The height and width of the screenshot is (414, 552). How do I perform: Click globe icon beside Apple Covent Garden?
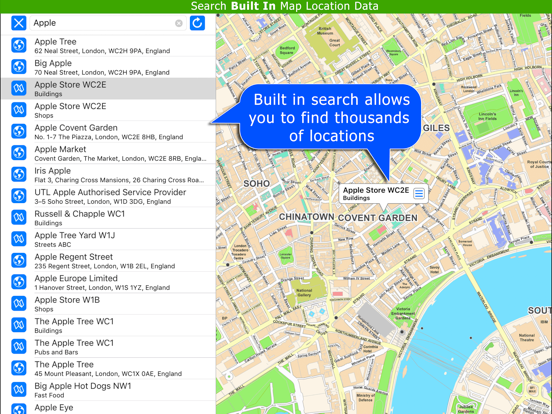coord(19,131)
